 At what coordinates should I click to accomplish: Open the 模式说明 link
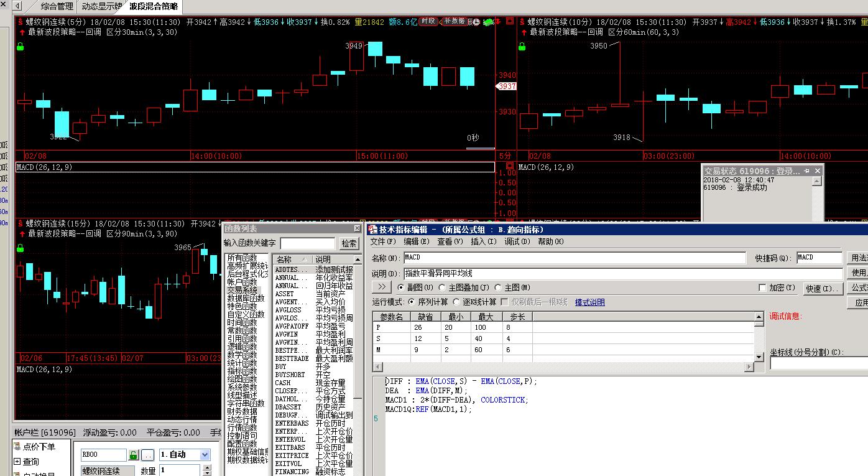[x=589, y=302]
